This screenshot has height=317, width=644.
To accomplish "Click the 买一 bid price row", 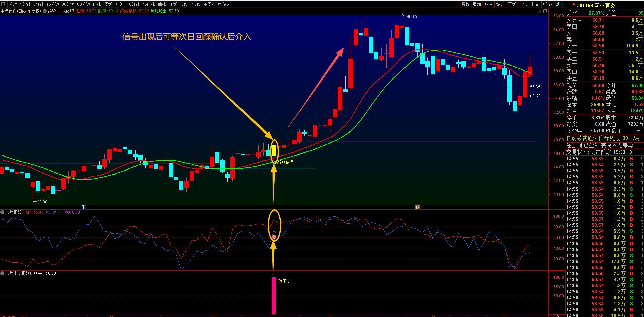I will pyautogui.click(x=605, y=53).
